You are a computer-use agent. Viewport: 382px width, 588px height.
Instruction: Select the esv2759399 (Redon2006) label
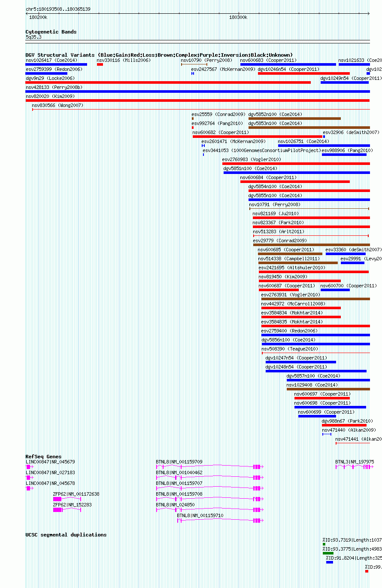(x=54, y=69)
